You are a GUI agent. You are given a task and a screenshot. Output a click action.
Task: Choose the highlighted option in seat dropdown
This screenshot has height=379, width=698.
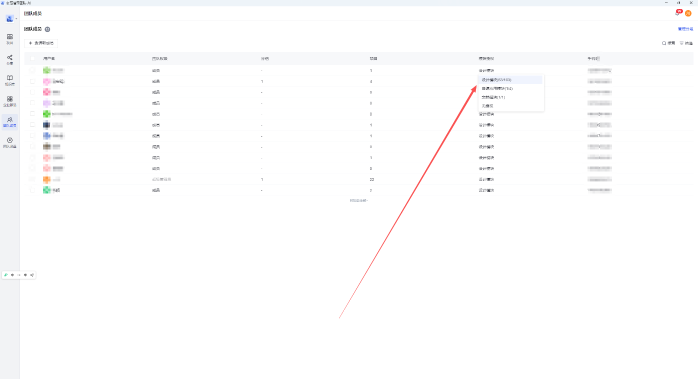tap(511, 80)
